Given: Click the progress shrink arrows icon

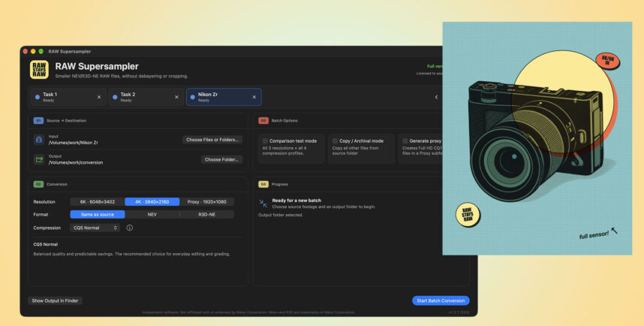Looking at the screenshot, I should (263, 203).
